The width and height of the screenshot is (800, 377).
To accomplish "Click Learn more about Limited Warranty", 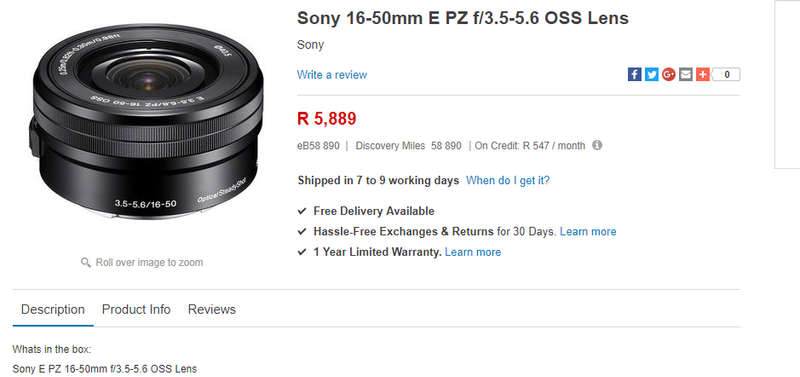I will [473, 252].
